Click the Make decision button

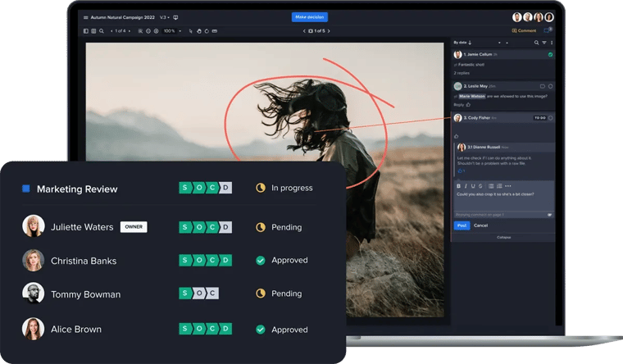pyautogui.click(x=309, y=17)
